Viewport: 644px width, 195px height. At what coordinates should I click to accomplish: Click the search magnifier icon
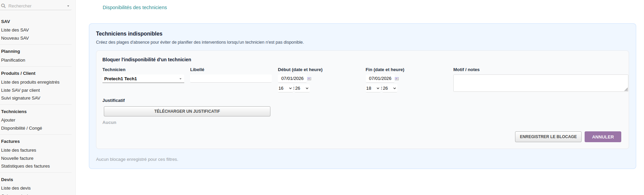click(3, 6)
